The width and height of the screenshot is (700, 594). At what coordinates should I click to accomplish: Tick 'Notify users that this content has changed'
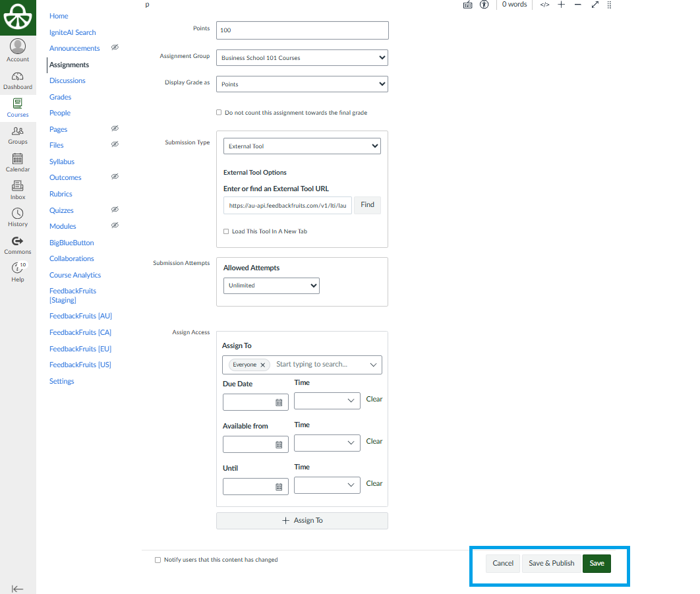(x=158, y=560)
